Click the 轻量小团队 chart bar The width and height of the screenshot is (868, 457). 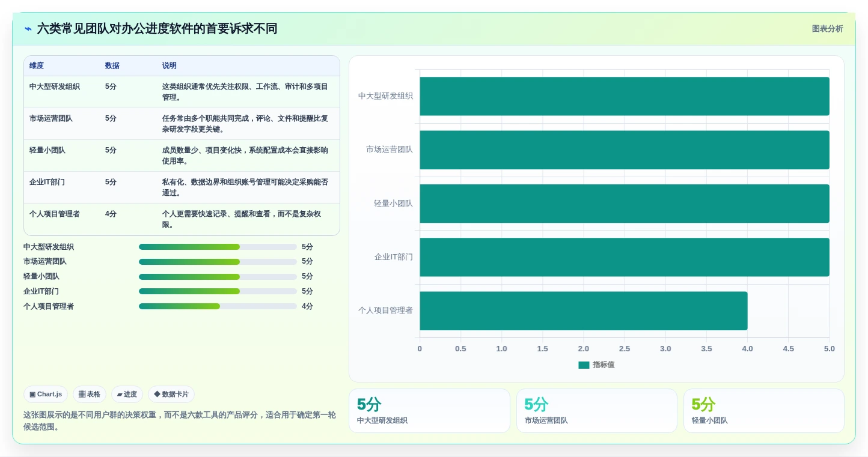[625, 204]
